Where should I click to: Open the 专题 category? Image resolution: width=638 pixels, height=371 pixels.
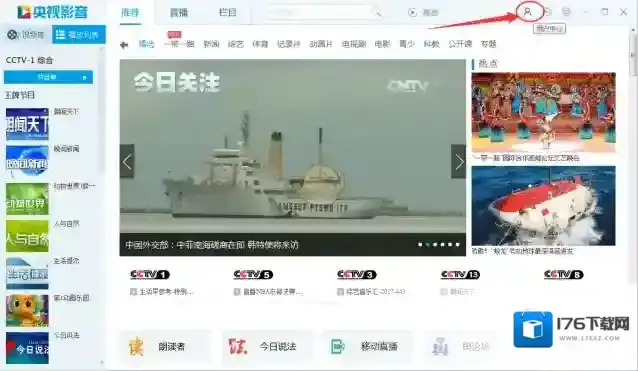[488, 44]
